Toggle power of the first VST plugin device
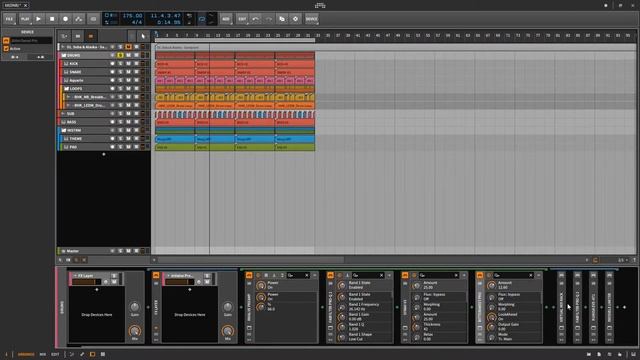Image resolution: width=640 pixels, height=360 pixels. (249, 276)
